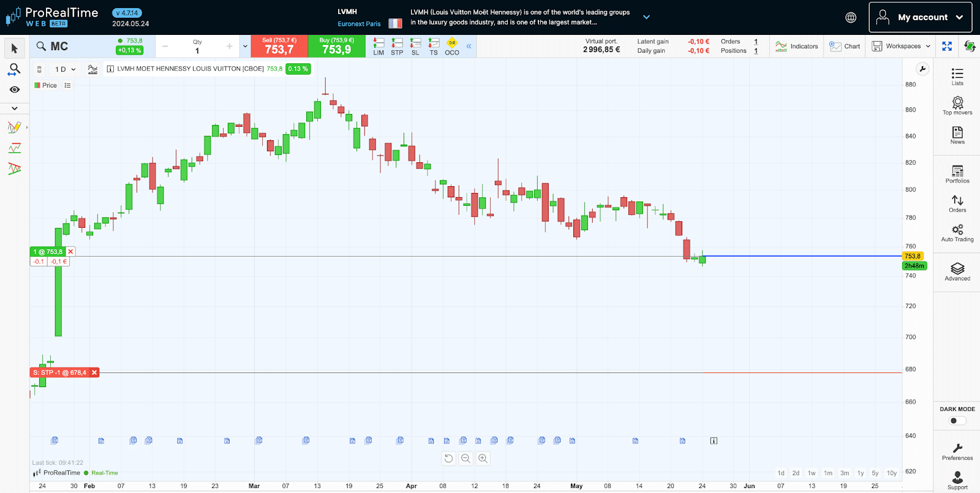This screenshot has height=493, width=980.
Task: Select the triangle pattern drawing tool
Action: click(x=15, y=168)
